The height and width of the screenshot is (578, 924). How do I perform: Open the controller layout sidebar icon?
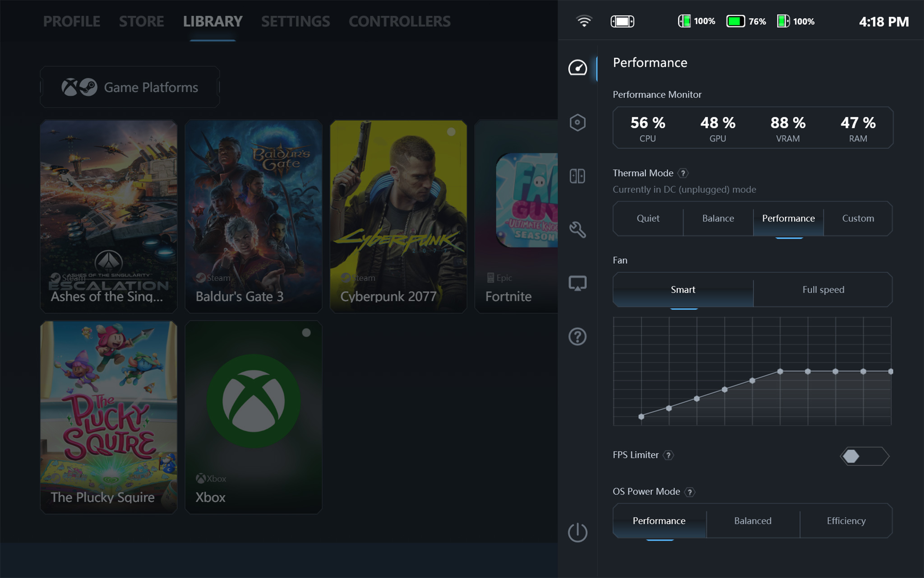click(x=577, y=176)
